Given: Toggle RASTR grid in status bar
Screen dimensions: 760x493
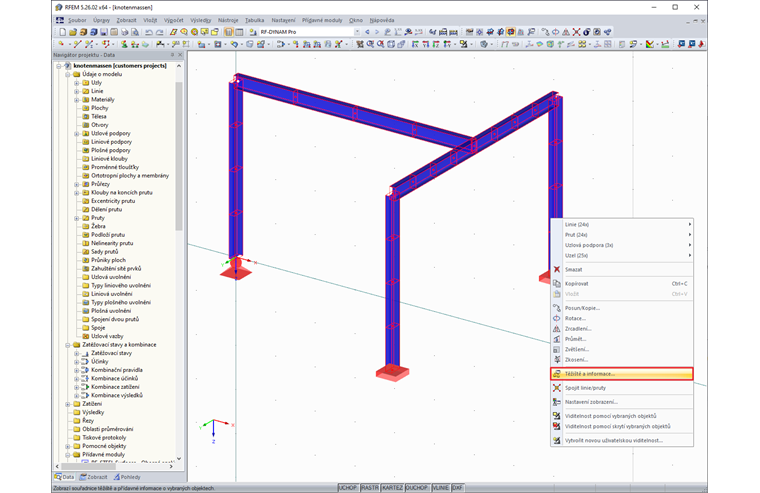Looking at the screenshot, I should click(369, 488).
